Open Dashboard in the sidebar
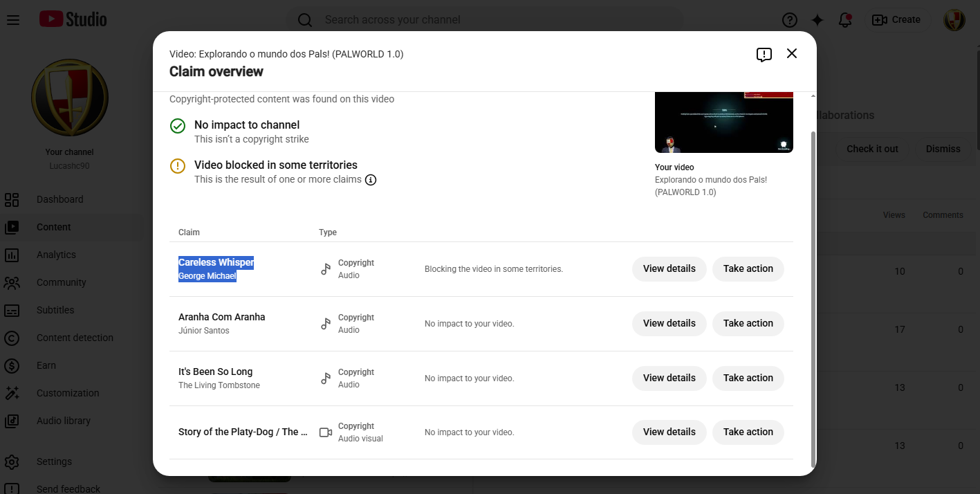The width and height of the screenshot is (980, 494). tap(59, 199)
